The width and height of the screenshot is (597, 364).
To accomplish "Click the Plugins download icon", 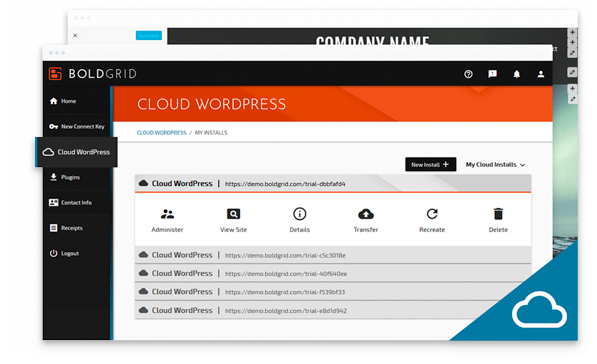I will [x=53, y=177].
